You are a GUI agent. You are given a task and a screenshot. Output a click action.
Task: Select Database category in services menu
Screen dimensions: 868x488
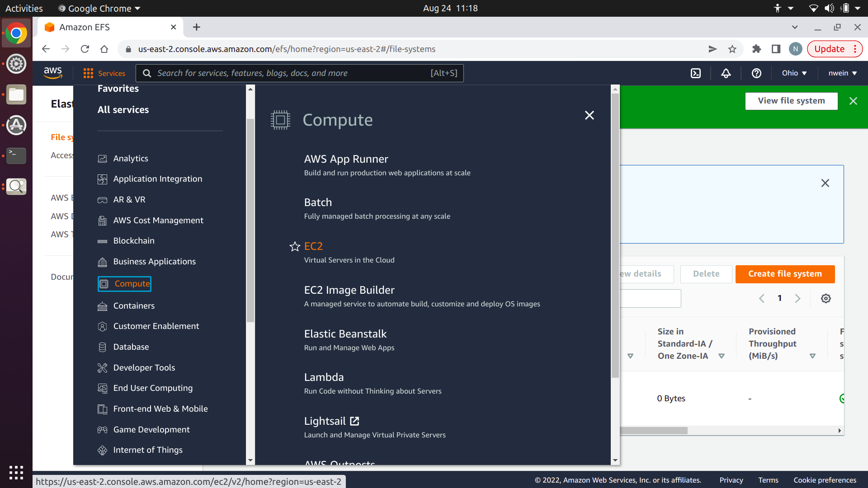(131, 347)
